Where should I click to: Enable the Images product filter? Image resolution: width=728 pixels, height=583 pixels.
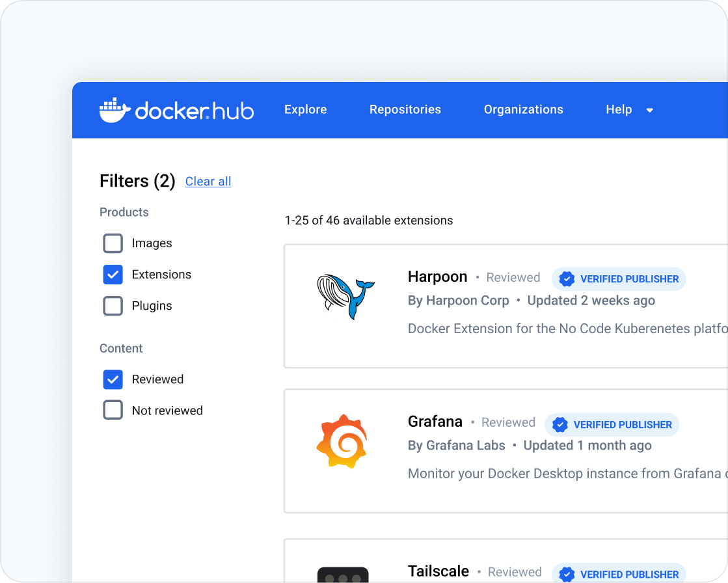[113, 243]
